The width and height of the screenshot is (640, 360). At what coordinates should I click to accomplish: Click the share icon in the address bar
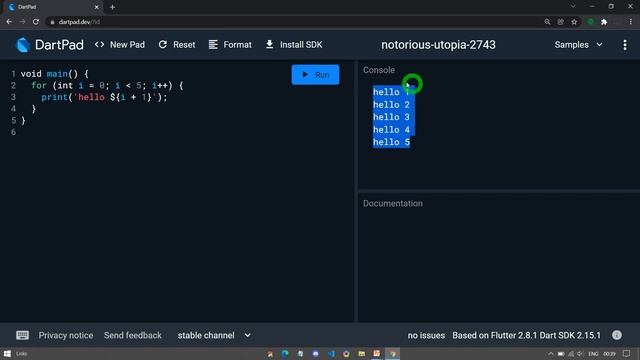[x=560, y=22]
